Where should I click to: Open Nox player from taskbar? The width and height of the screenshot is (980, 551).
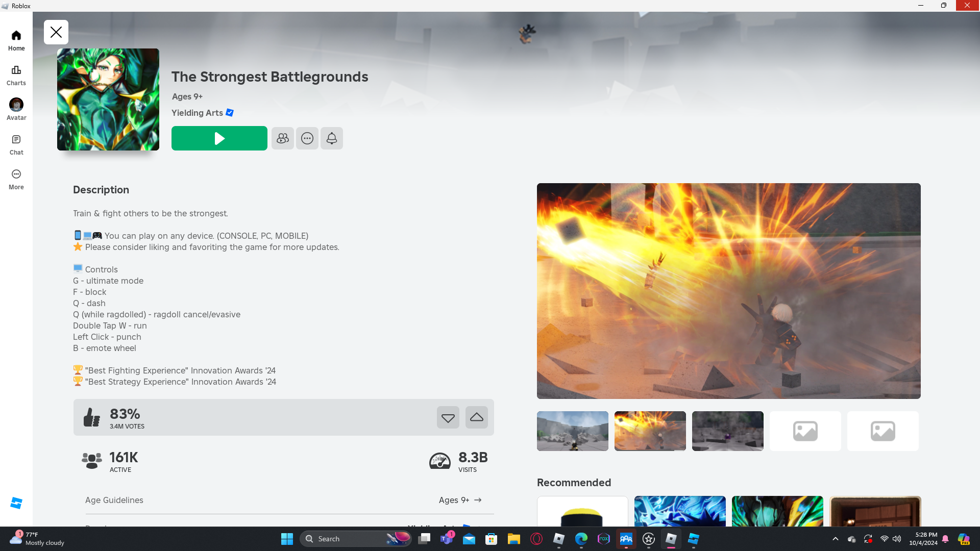(604, 539)
